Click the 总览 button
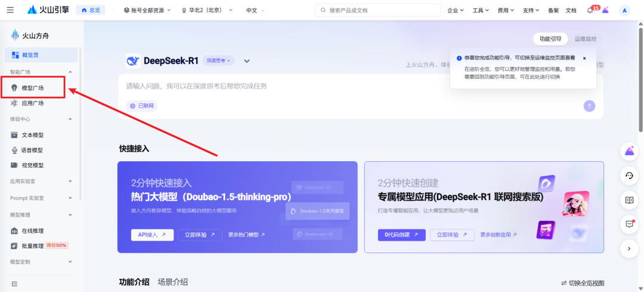Image resolution: width=644 pixels, height=292 pixels. pyautogui.click(x=91, y=10)
